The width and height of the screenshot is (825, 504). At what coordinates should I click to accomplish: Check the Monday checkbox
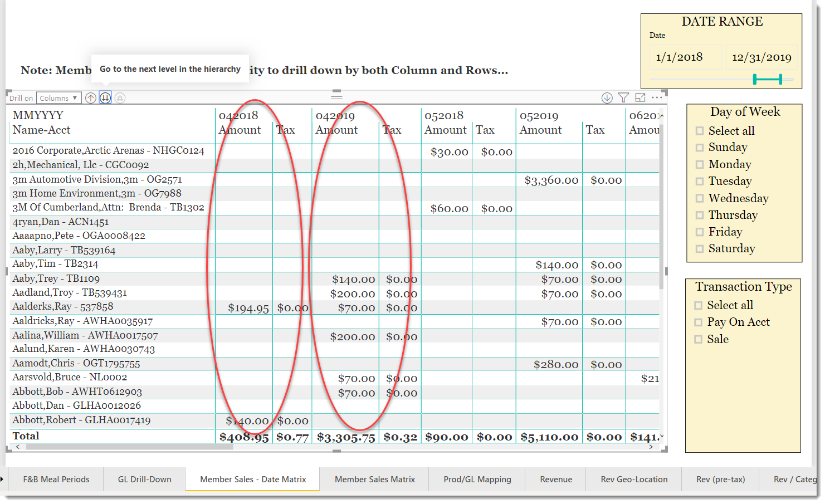(x=700, y=164)
